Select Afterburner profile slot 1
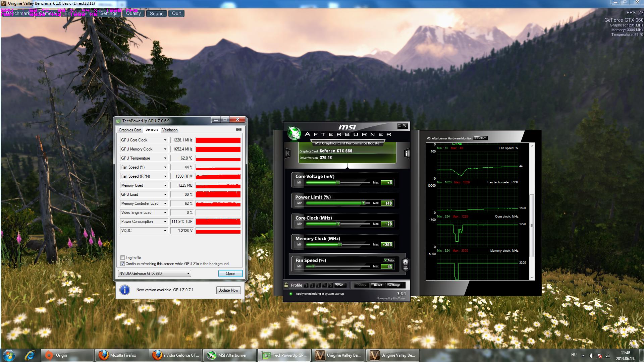Image resolution: width=644 pixels, height=362 pixels. click(x=306, y=285)
